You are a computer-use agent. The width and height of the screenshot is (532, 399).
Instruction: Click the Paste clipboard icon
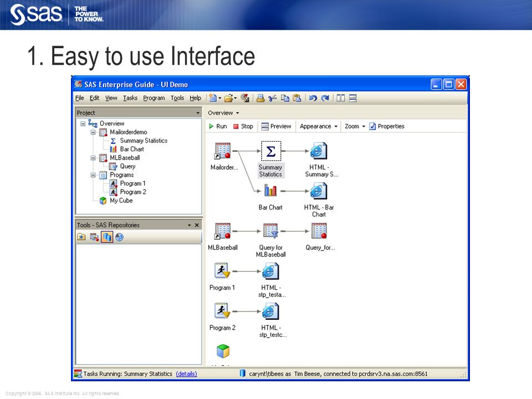click(x=297, y=98)
